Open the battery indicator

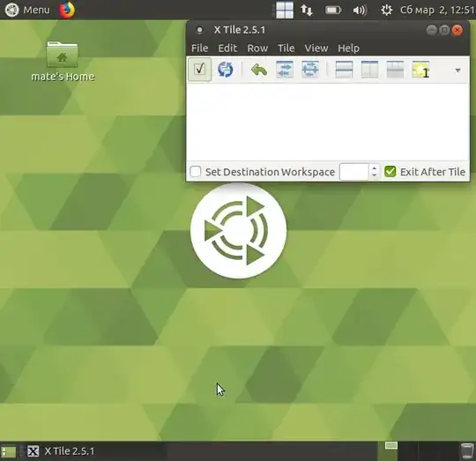[333, 11]
